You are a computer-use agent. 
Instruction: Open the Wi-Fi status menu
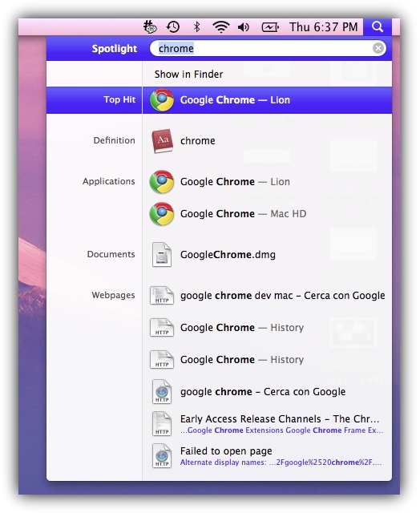pos(220,26)
